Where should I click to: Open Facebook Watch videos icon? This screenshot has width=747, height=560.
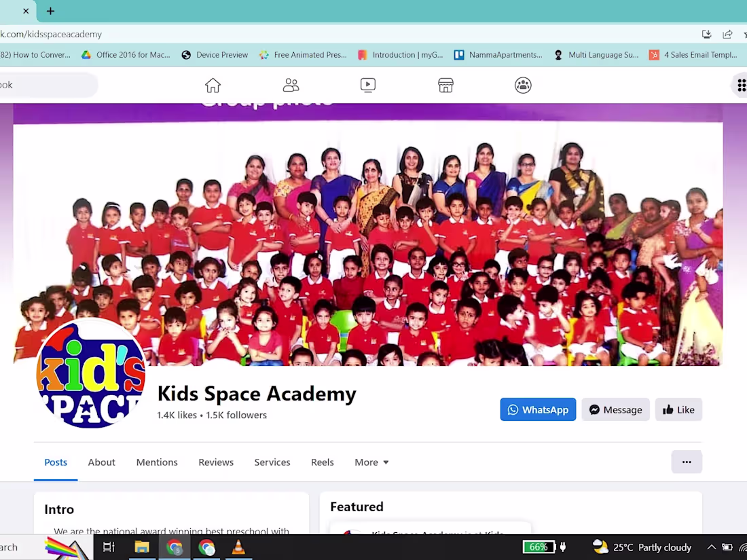point(368,85)
